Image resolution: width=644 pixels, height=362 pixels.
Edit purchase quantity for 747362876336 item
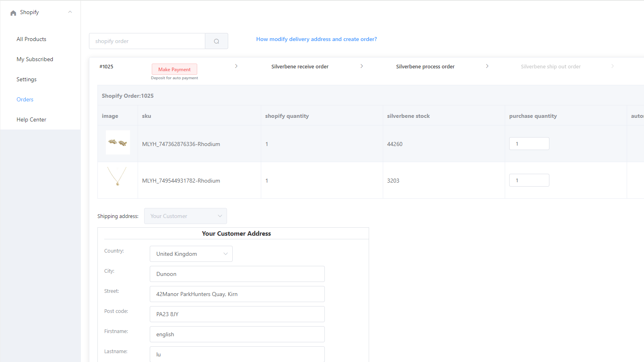(x=529, y=144)
